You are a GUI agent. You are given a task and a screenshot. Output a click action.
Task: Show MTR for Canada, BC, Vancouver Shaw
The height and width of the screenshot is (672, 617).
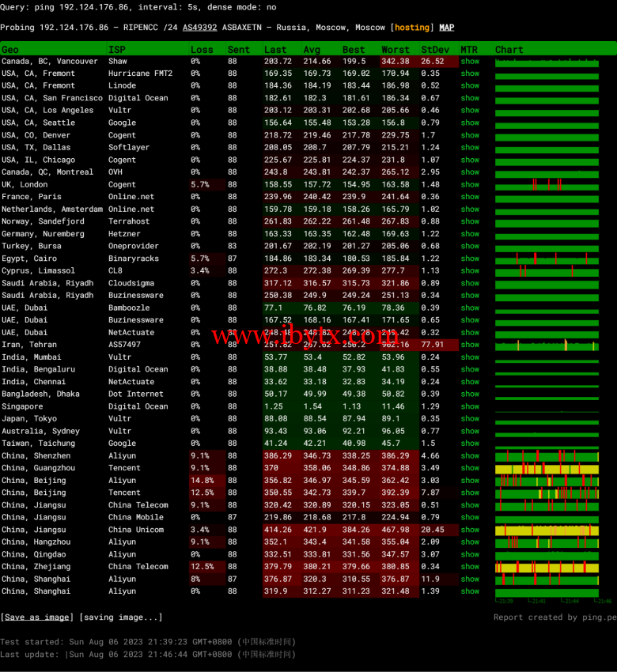point(470,61)
